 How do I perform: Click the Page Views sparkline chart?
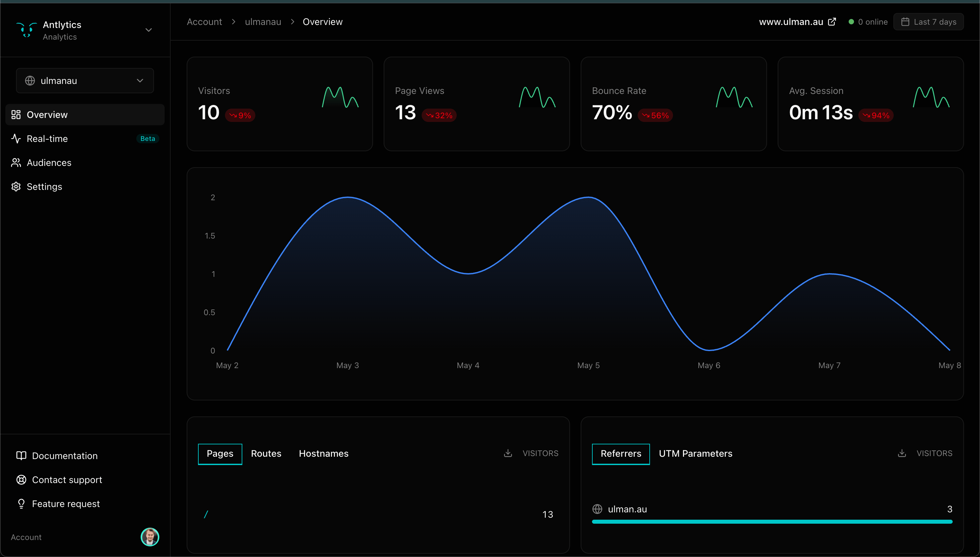pos(537,97)
